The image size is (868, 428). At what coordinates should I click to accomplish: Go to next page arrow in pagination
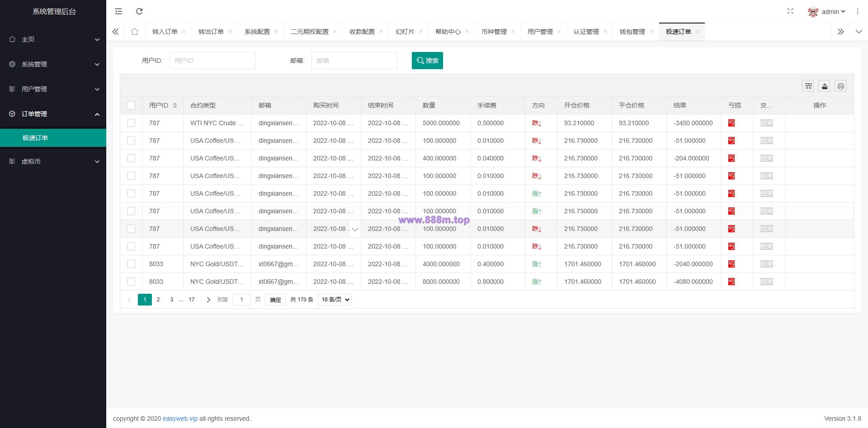click(208, 300)
